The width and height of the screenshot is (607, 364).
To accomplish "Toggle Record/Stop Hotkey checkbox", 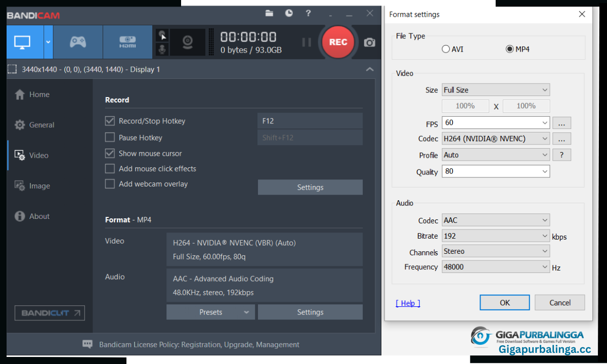I will coord(110,121).
